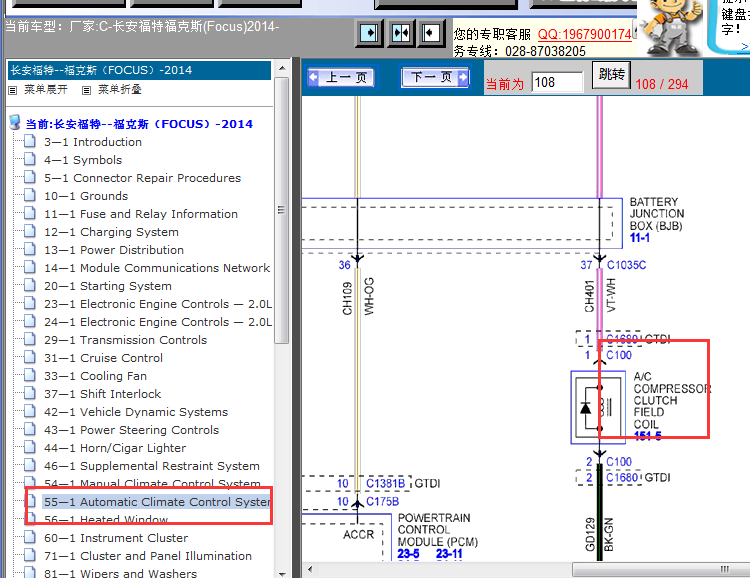Open 42—1 Vehicle Dynamic Systems

pyautogui.click(x=136, y=412)
